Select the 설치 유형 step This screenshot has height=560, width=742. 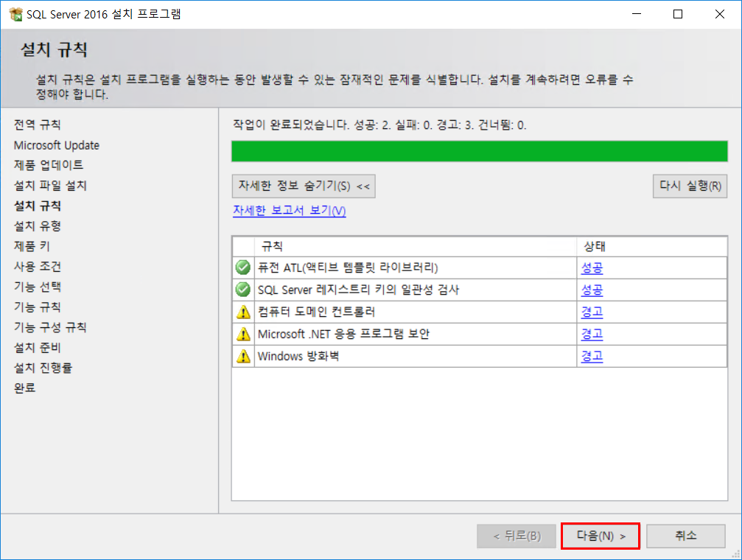[38, 225]
